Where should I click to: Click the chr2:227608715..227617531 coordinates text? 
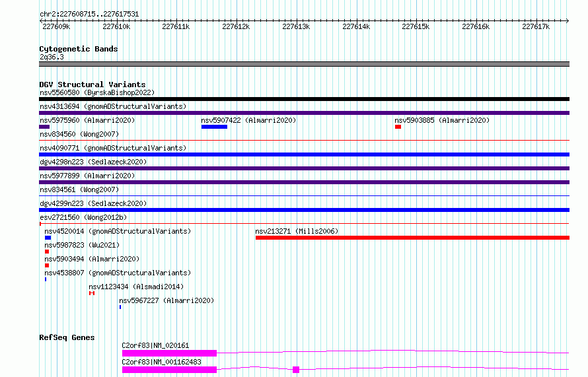coord(89,15)
